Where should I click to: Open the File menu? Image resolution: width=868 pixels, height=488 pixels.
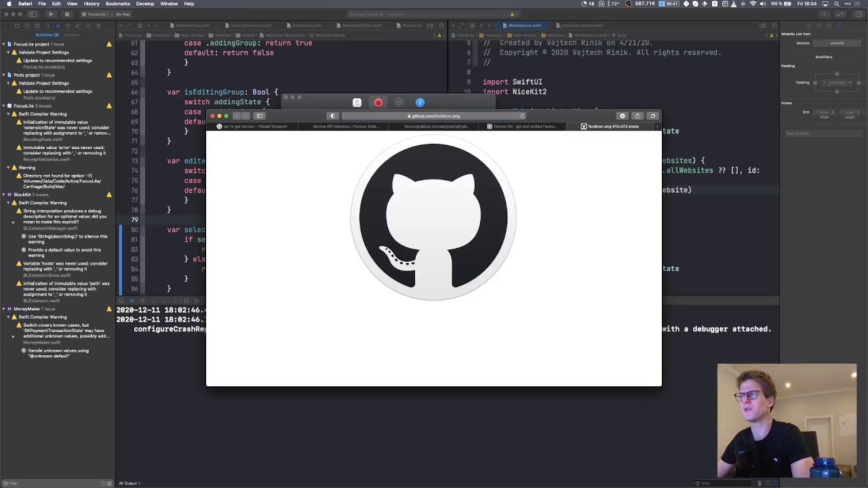[42, 4]
